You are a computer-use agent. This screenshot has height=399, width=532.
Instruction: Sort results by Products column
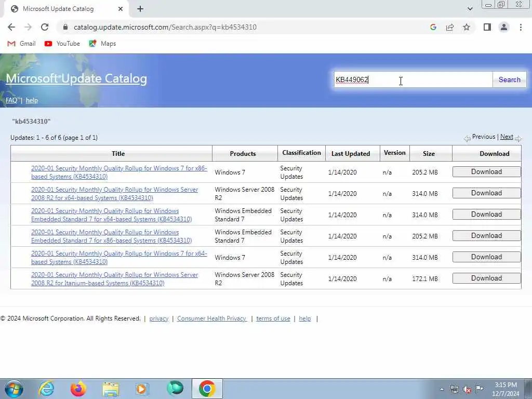coord(243,153)
